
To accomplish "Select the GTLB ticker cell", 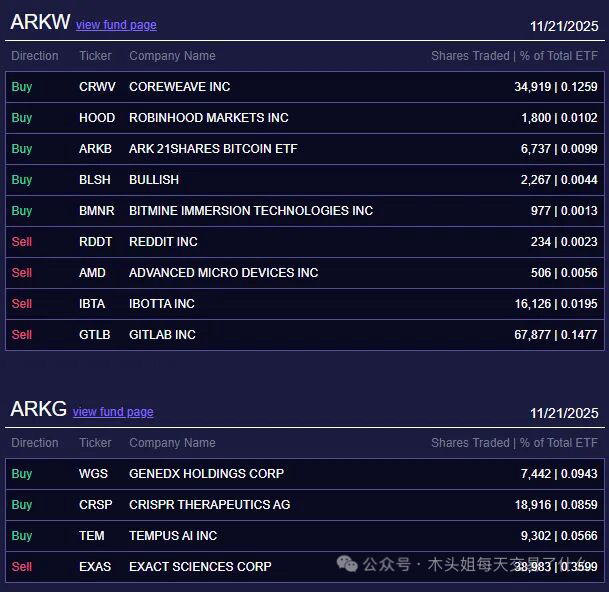I will coord(95,335).
